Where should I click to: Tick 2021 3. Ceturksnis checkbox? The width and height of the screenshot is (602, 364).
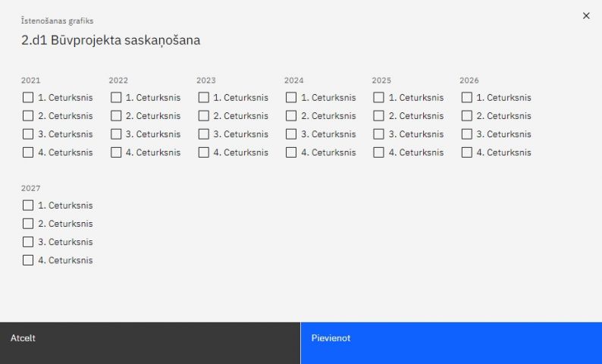(28, 134)
